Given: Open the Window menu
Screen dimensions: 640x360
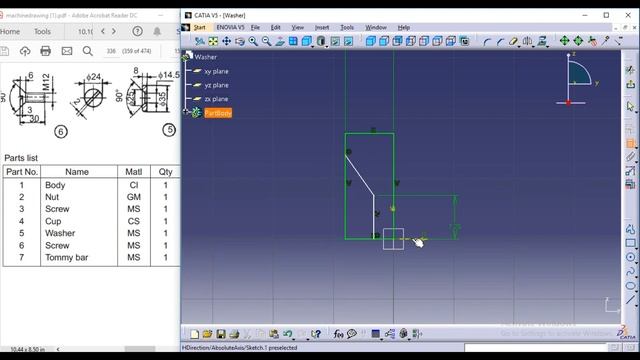Looking at the screenshot, I should click(x=376, y=27).
